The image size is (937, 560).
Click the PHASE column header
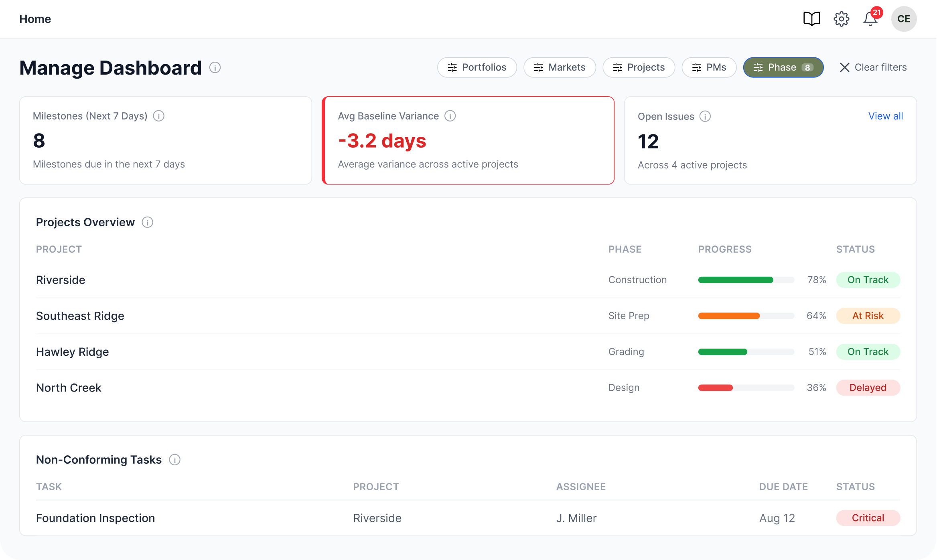point(625,249)
